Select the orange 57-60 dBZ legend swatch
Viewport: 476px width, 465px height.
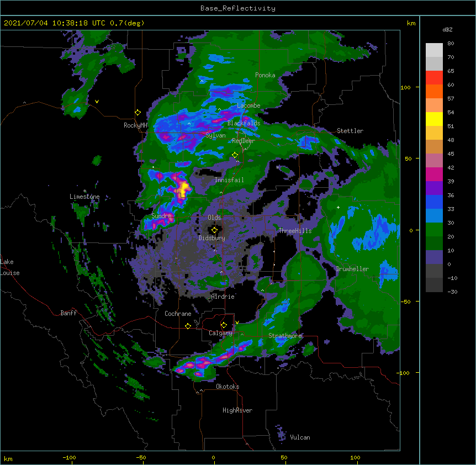[x=434, y=91]
